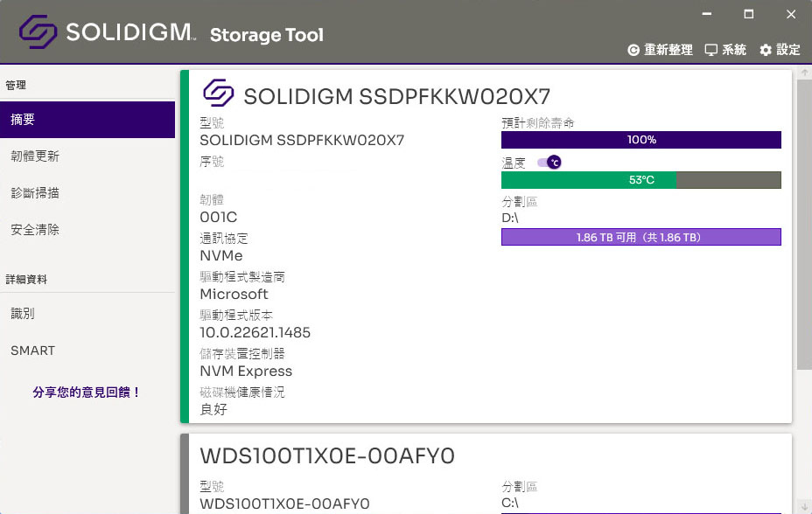This screenshot has height=514, width=812.
Task: Open the 系統 monitor icon
Action: coord(711,50)
